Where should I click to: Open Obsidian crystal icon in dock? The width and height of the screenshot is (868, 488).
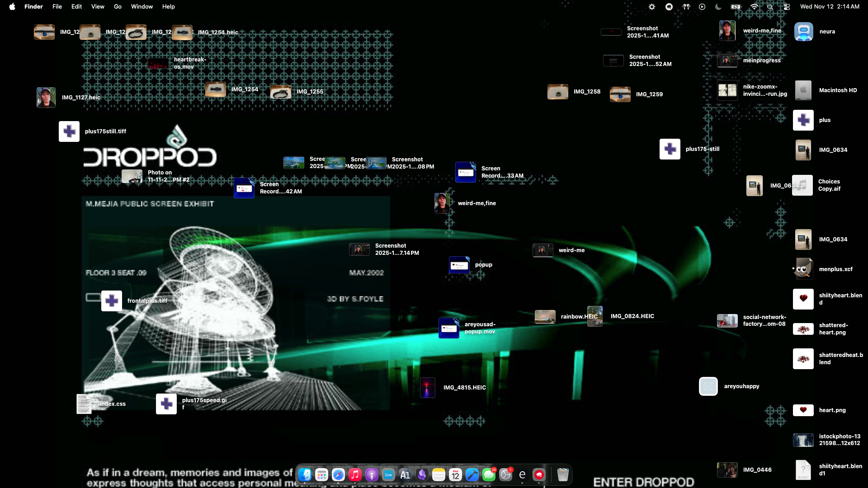pyautogui.click(x=422, y=475)
